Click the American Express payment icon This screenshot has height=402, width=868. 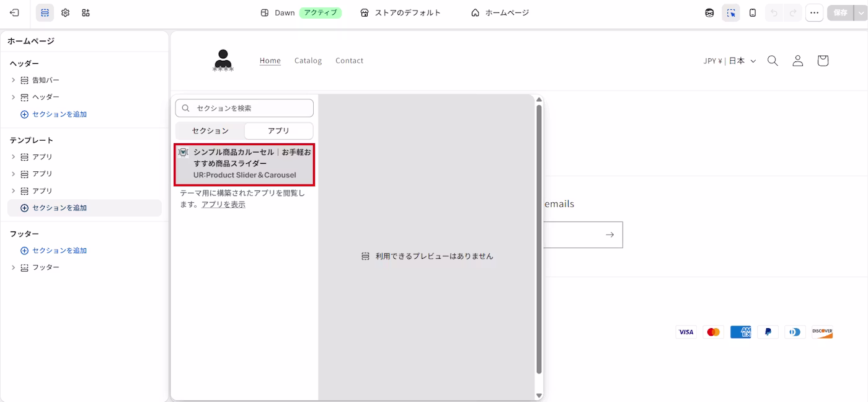pos(741,332)
